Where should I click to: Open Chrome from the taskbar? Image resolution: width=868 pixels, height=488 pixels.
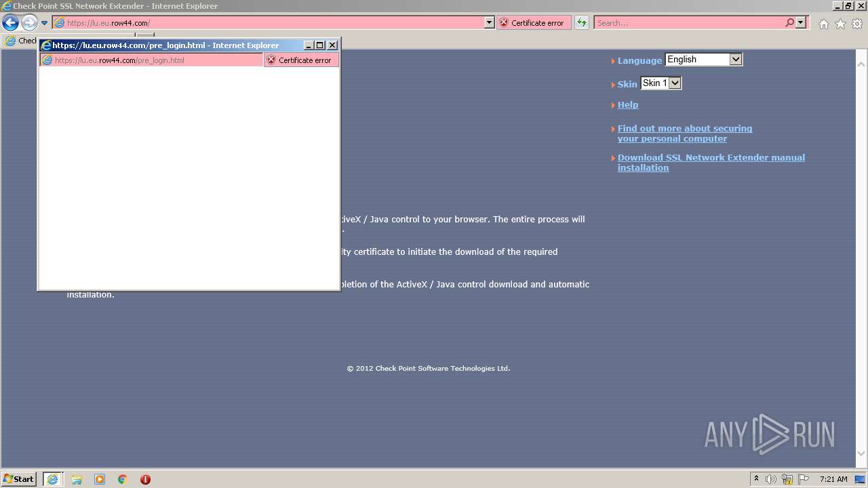click(x=123, y=479)
